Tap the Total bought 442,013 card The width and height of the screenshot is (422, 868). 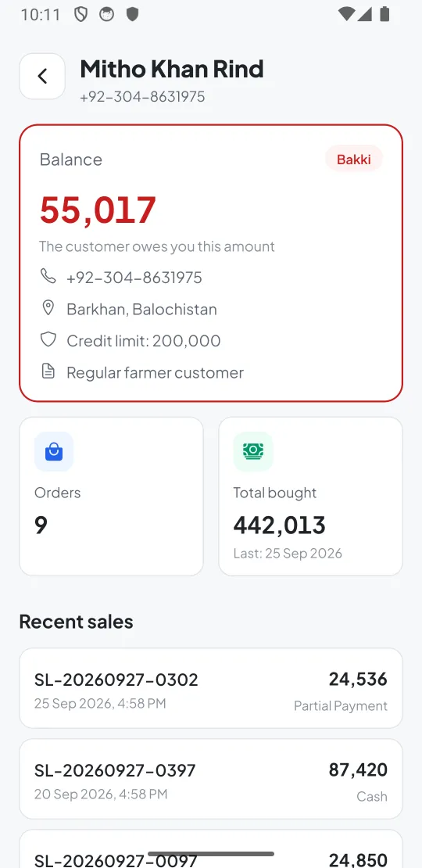tap(310, 497)
